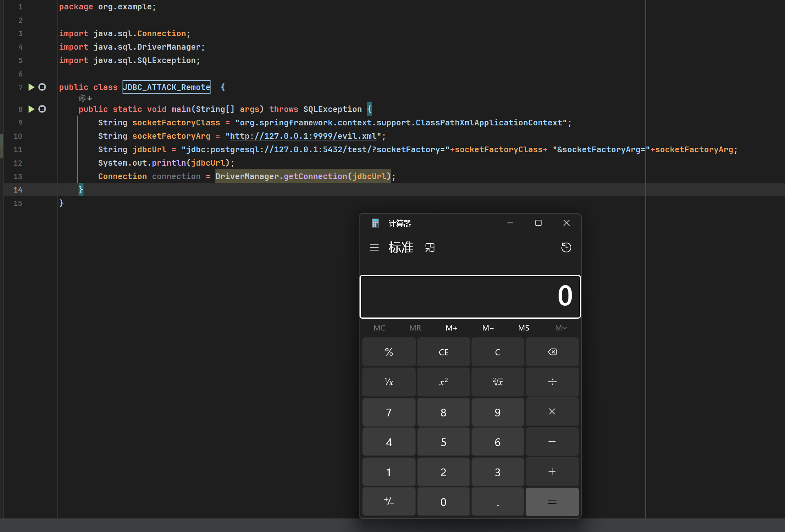Click the M+ memory add button
This screenshot has width=785, height=532.
click(451, 328)
